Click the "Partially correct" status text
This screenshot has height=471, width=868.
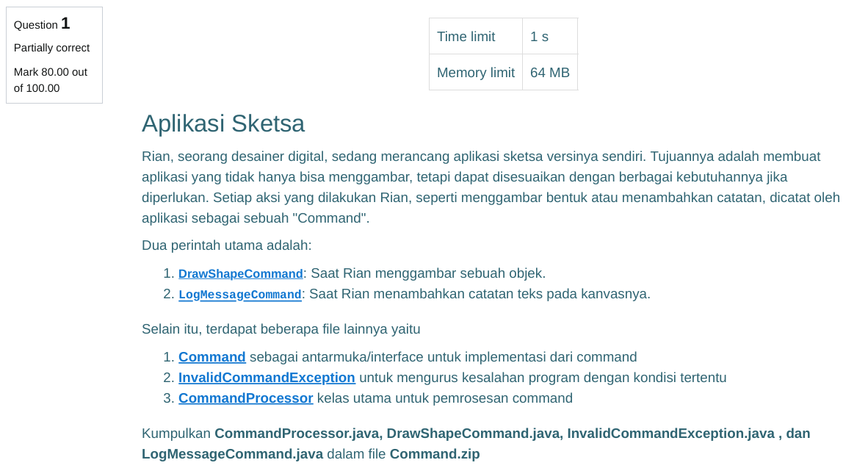point(51,48)
